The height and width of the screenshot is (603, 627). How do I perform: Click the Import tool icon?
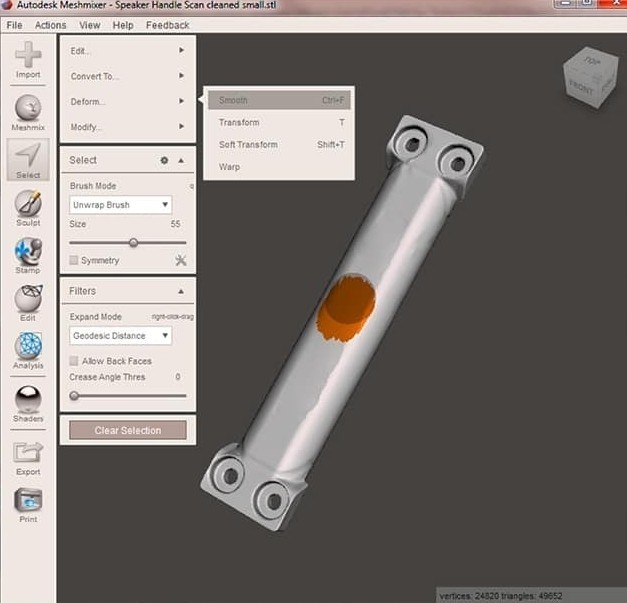pos(28,58)
